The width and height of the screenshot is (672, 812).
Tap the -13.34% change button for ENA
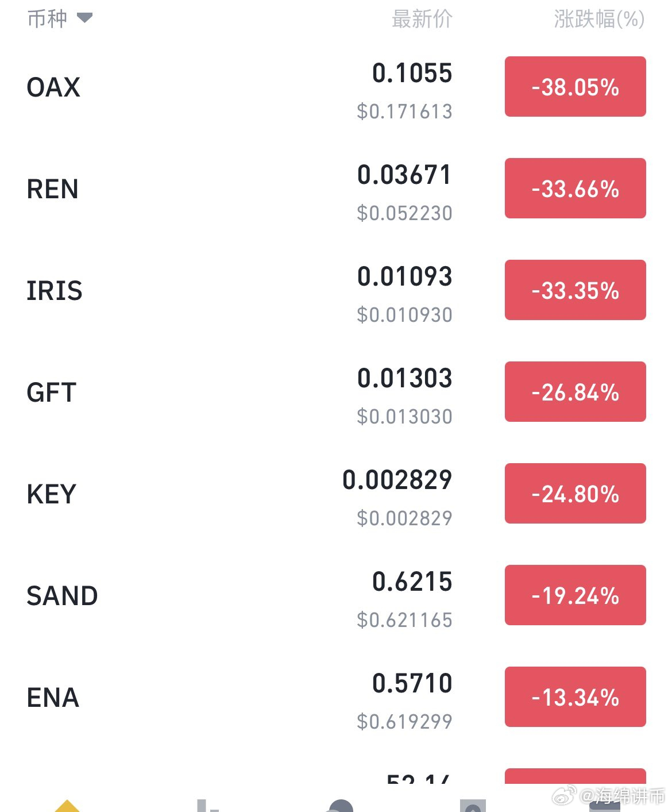point(576,697)
